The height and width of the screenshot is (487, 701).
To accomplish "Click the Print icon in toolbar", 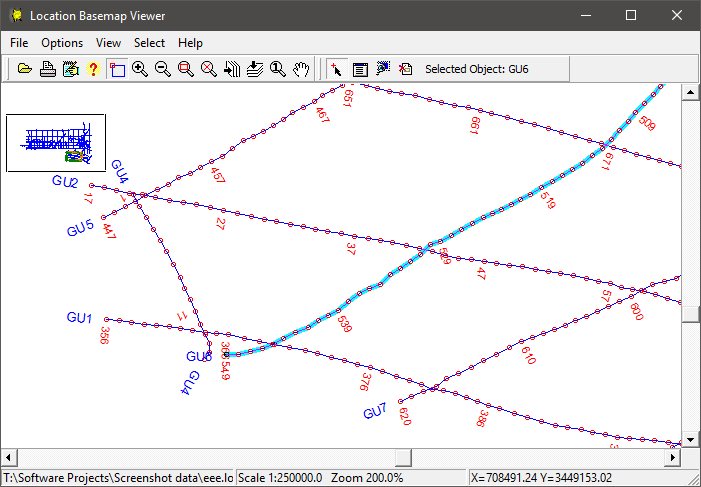I will 47,69.
